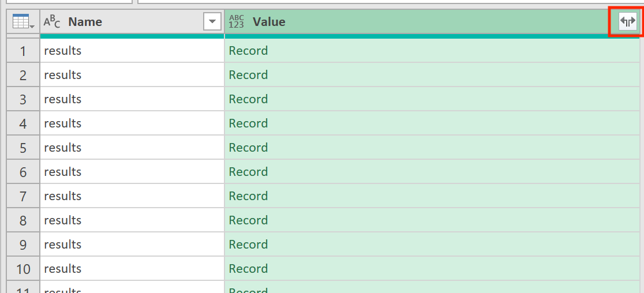Select the results cell in row 4
Image resolution: width=644 pixels, height=293 pixels.
click(132, 123)
